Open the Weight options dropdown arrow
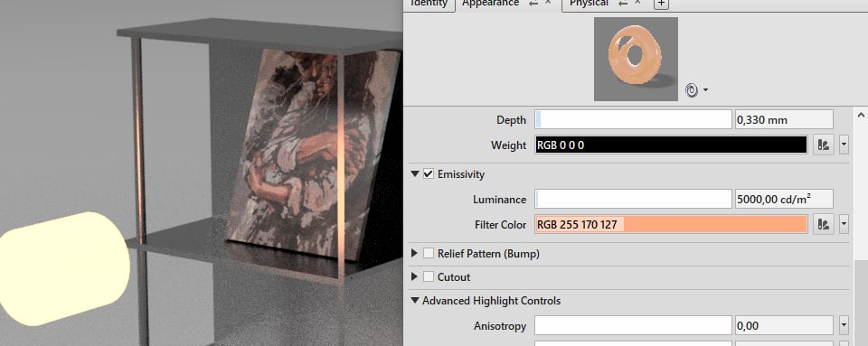 pos(844,145)
